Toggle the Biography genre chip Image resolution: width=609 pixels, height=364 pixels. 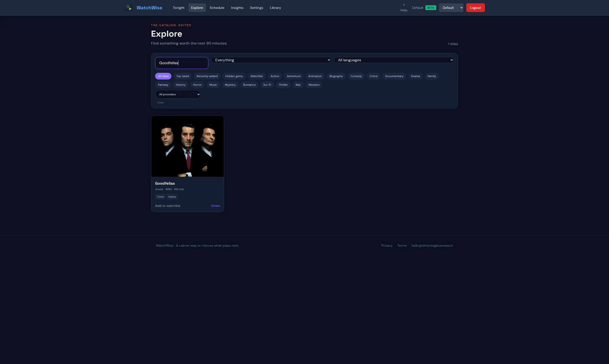[x=336, y=76]
